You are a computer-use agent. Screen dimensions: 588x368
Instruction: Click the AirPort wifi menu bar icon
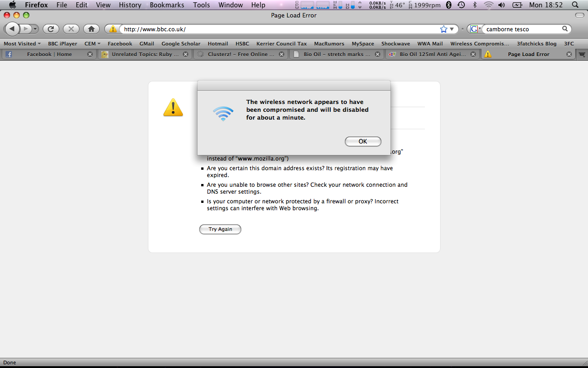pos(488,5)
